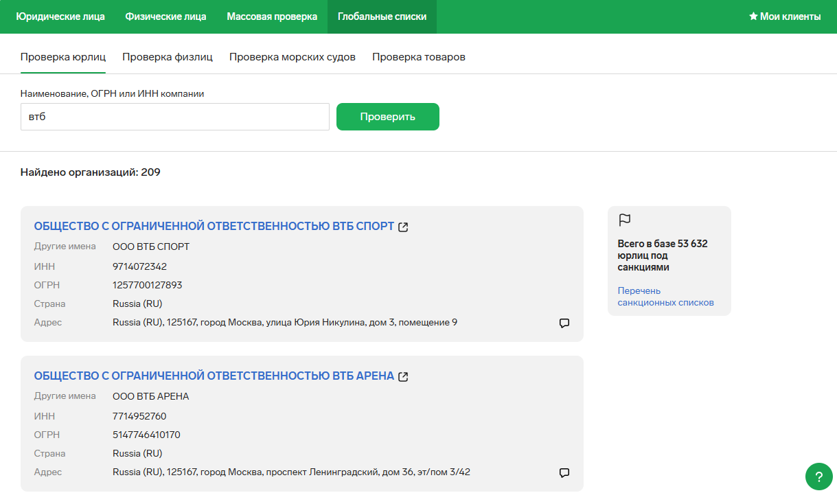Go to Массовая проверка section
This screenshot has height=504, width=837.
(272, 16)
